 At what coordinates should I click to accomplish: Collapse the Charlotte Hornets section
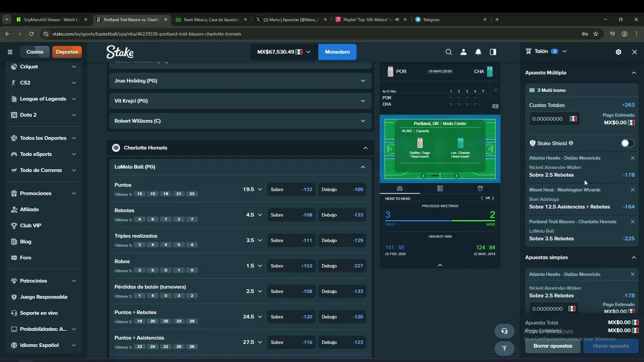point(365,148)
